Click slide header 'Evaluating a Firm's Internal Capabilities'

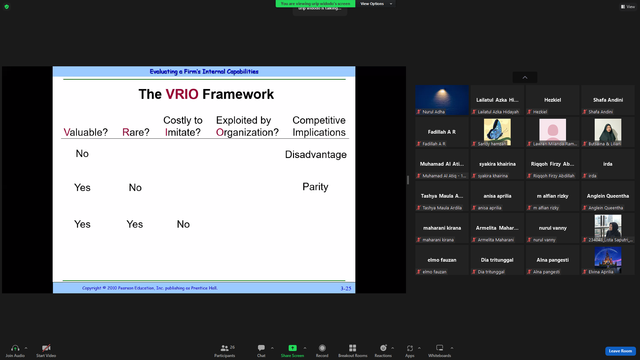204,71
